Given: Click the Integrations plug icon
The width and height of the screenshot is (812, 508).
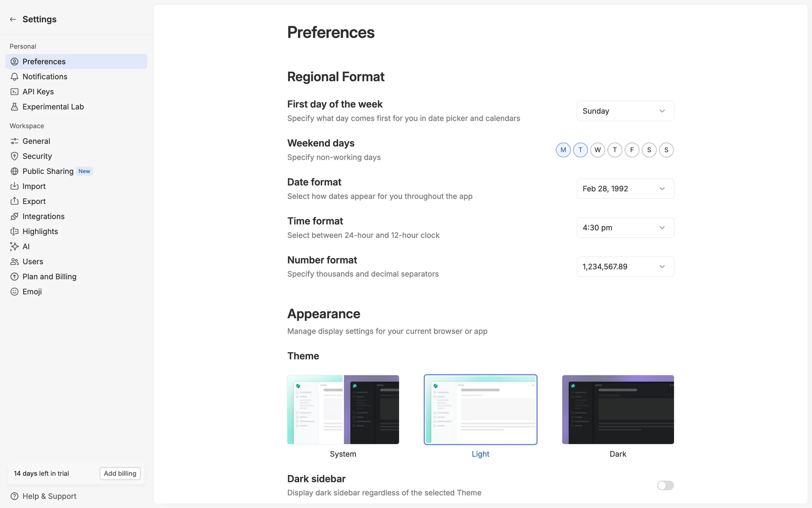Looking at the screenshot, I should (14, 216).
